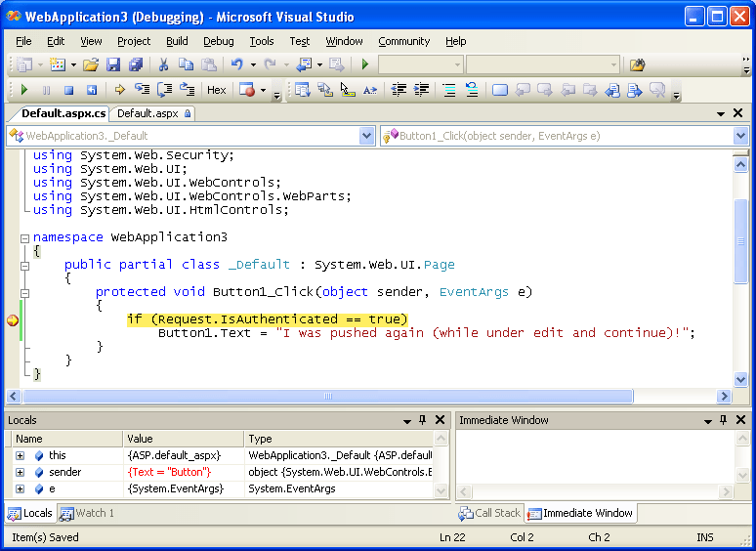
Task: Collapse the _Default class outline
Action: [x=24, y=266]
